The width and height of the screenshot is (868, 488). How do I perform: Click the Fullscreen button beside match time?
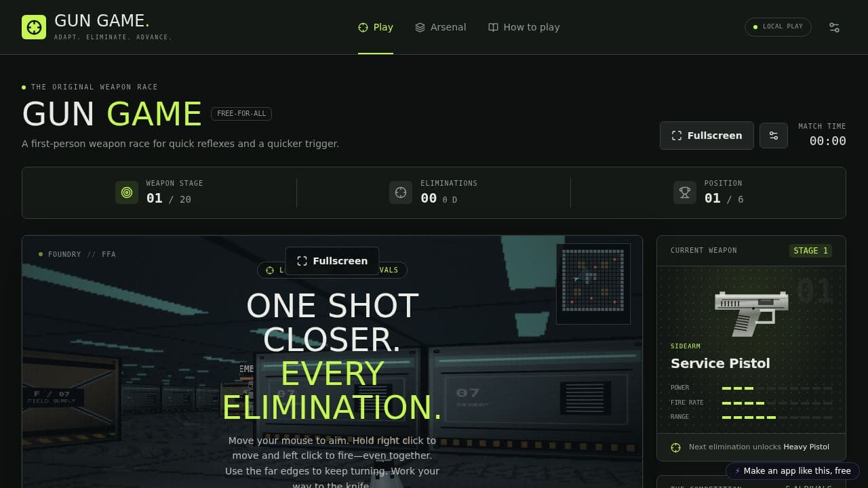pyautogui.click(x=707, y=136)
